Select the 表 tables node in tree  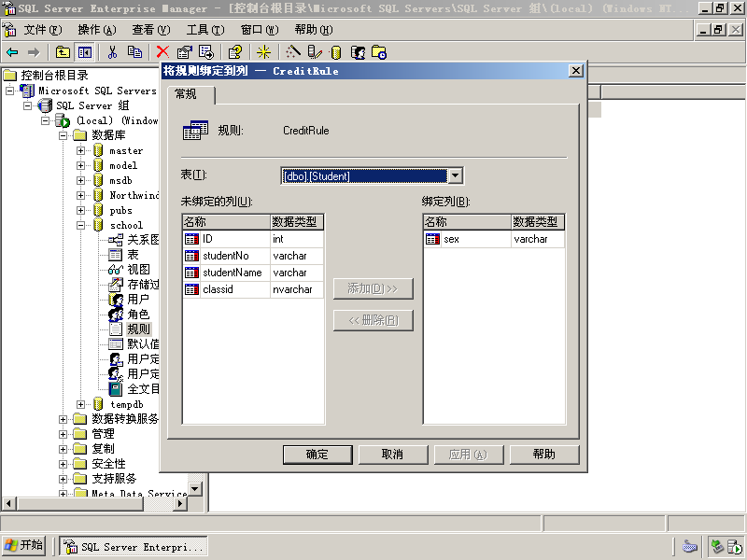[133, 255]
